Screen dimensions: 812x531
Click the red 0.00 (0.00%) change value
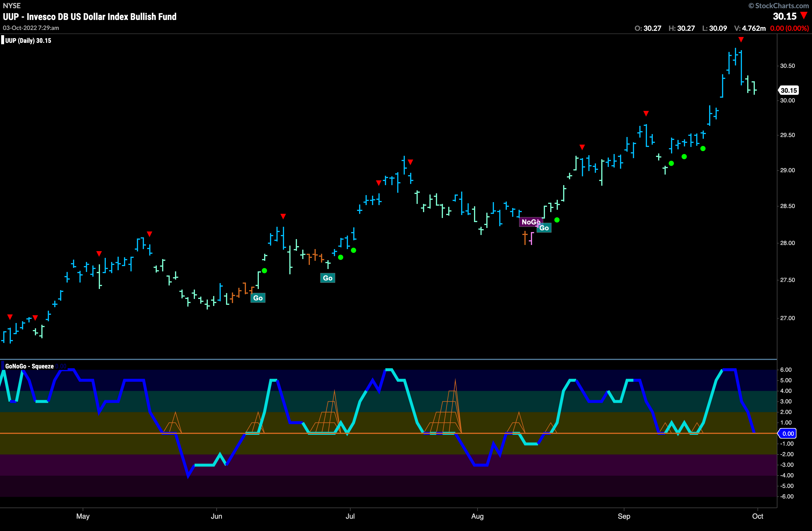[x=789, y=28]
